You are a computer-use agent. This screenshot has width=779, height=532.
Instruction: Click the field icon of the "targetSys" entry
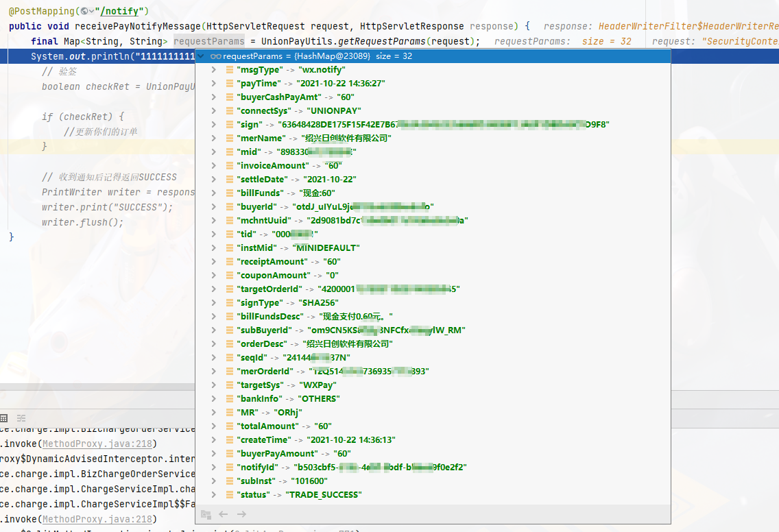pyautogui.click(x=230, y=385)
